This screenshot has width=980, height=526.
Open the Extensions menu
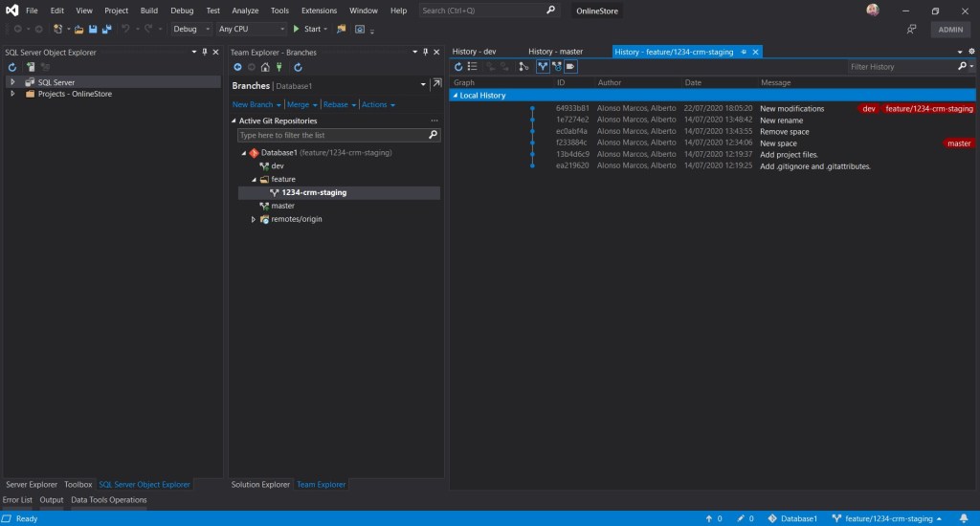(x=319, y=10)
